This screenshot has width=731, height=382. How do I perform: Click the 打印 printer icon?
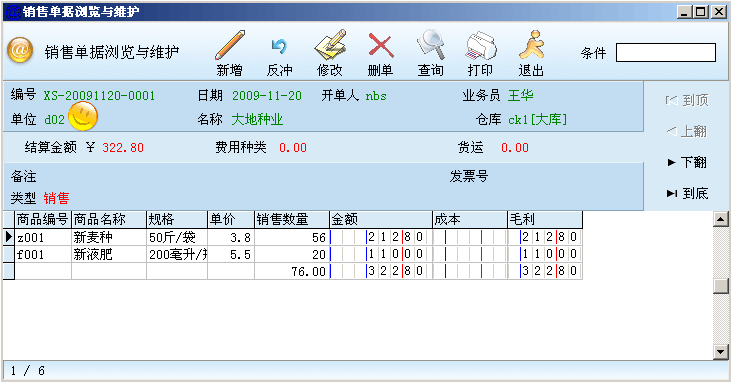[x=481, y=45]
